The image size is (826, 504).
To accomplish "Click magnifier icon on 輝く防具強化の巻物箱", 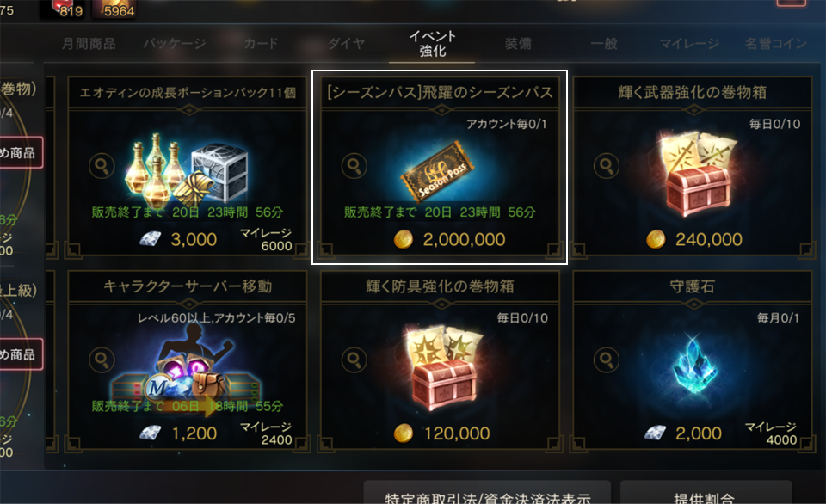I will (x=354, y=360).
